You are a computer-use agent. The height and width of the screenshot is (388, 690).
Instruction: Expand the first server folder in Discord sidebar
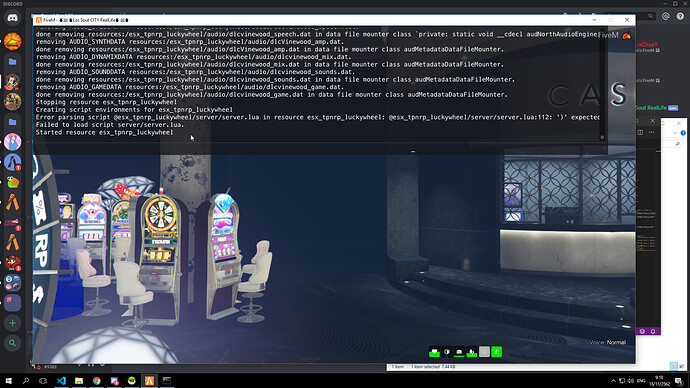pyautogui.click(x=12, y=62)
